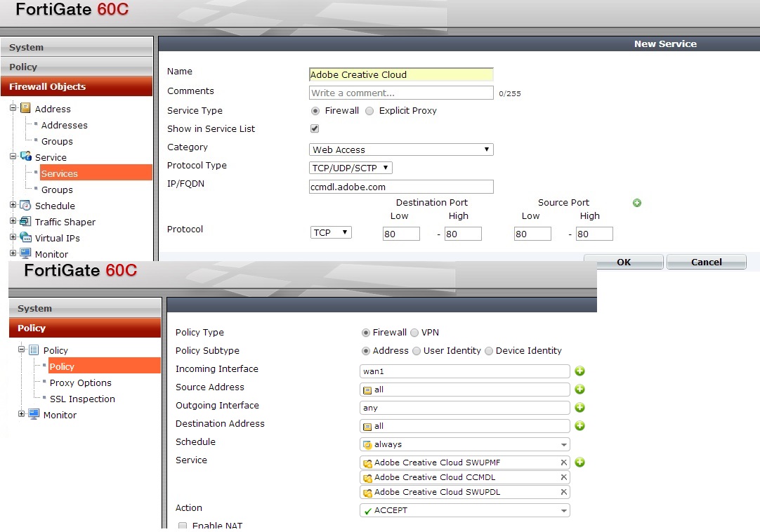
Task: Select Groups under the Service node
Action: [57, 190]
